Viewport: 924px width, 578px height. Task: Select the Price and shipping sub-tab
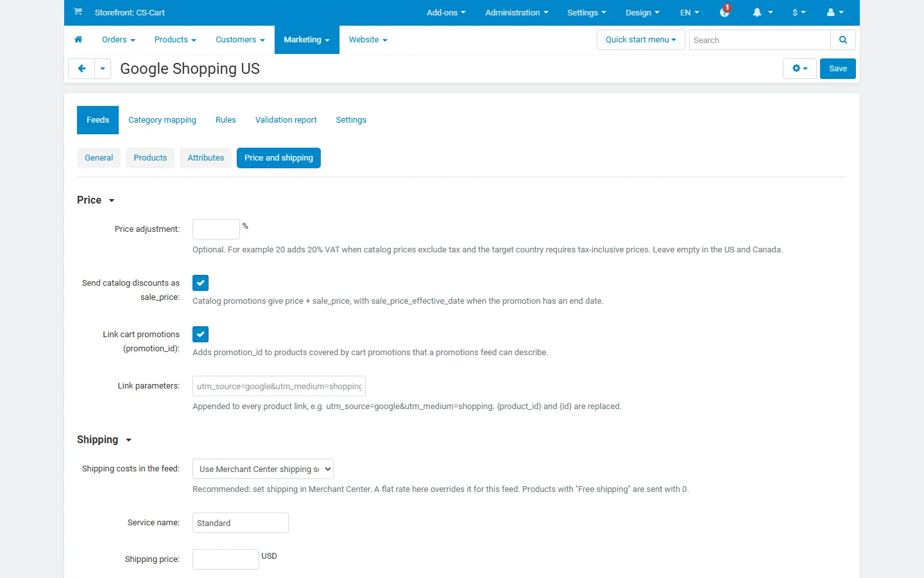(x=278, y=158)
